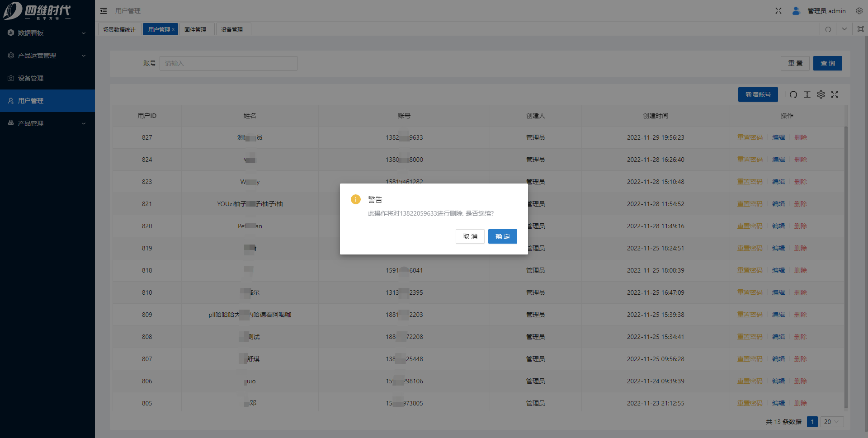
Task: Switch to 场景数据统计 tab
Action: (x=119, y=29)
